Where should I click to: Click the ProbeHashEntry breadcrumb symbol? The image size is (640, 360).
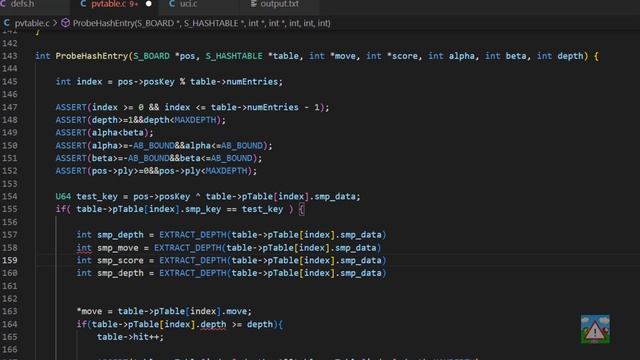[202, 23]
